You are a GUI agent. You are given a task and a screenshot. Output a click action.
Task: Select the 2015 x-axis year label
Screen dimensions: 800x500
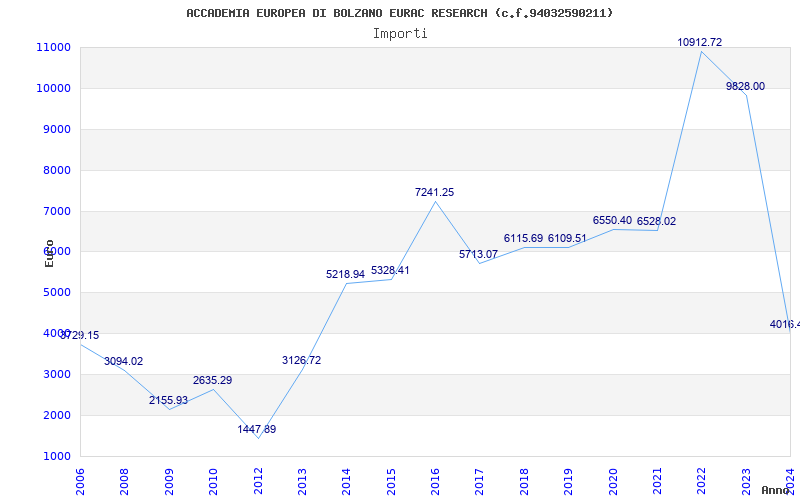coord(391,481)
